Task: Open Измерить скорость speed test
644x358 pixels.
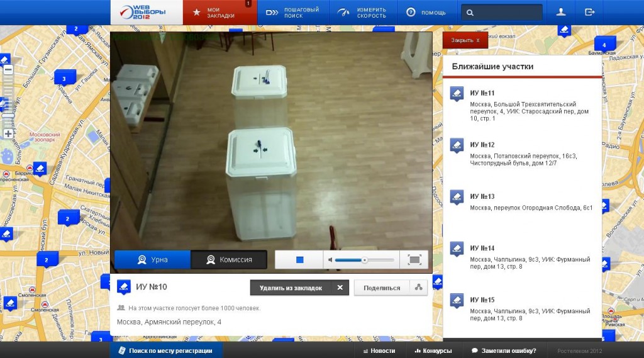Action: [x=365, y=12]
